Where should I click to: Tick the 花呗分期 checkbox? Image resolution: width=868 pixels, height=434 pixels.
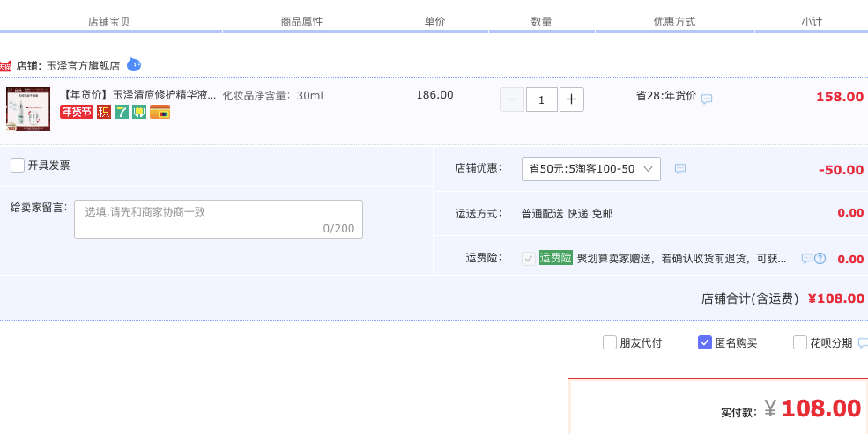[800, 342]
